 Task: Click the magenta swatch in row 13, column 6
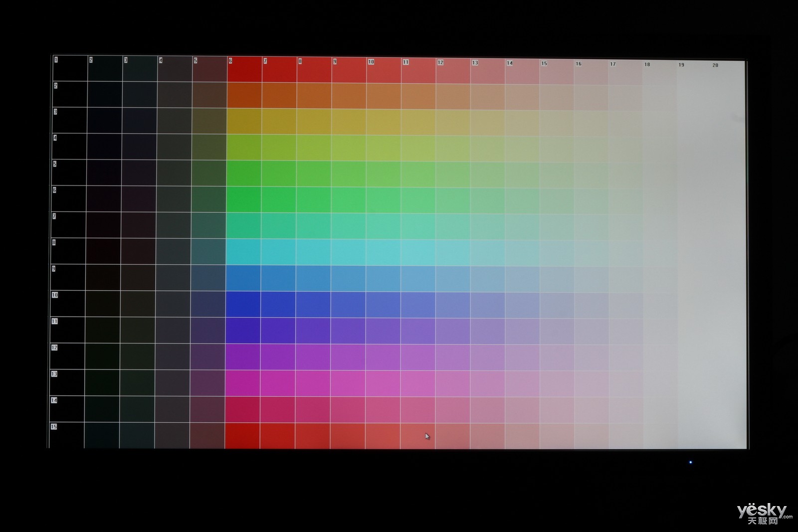pyautogui.click(x=242, y=383)
